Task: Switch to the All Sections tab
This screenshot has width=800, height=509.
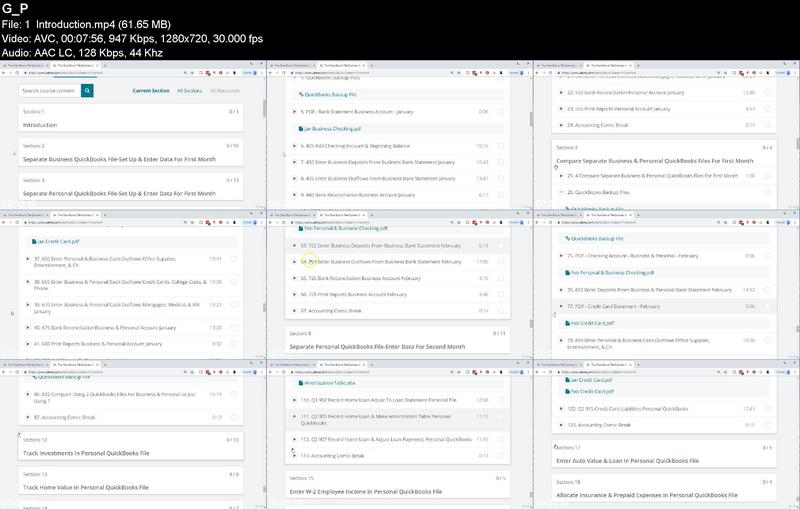Action: coord(190,91)
